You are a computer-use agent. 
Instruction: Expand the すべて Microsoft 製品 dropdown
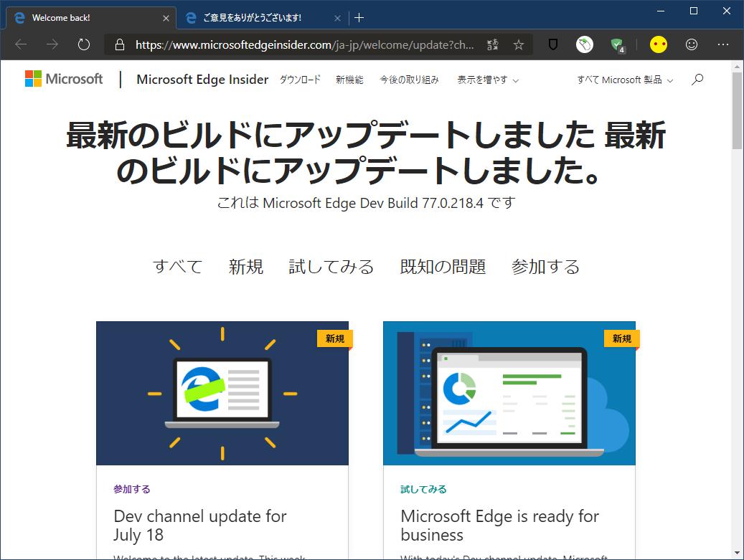625,80
